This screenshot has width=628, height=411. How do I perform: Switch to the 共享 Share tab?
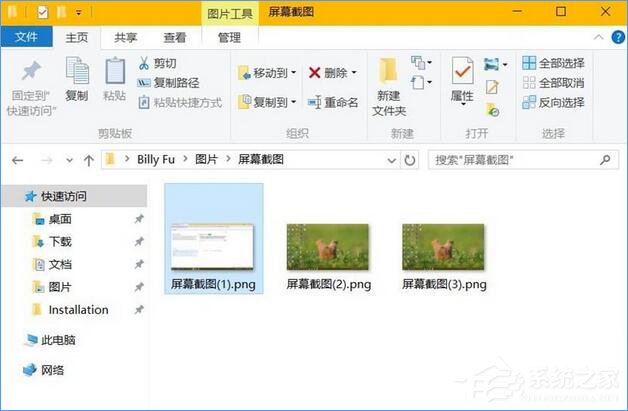[x=126, y=38]
